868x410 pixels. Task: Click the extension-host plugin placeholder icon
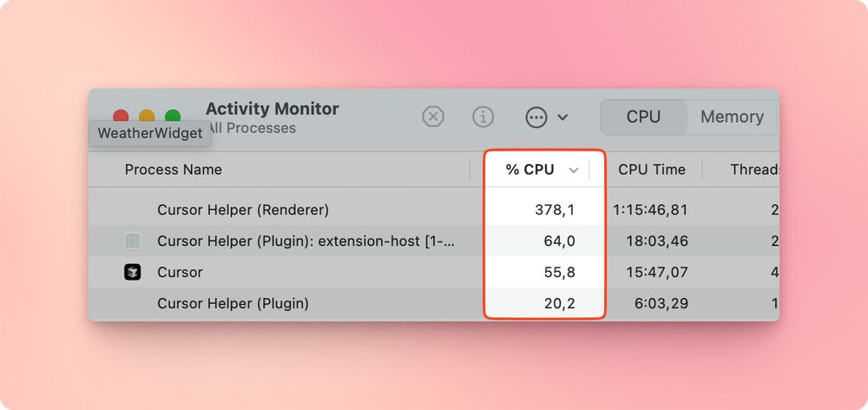point(132,241)
